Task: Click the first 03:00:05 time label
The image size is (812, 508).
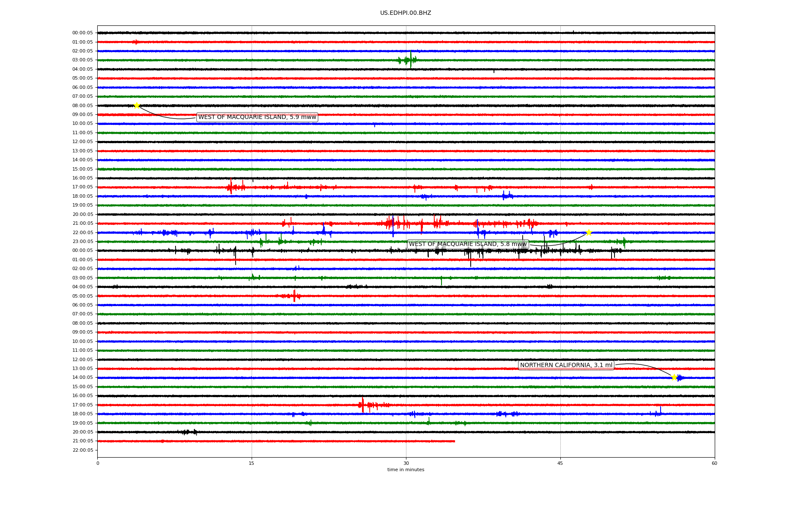Action: click(82, 60)
